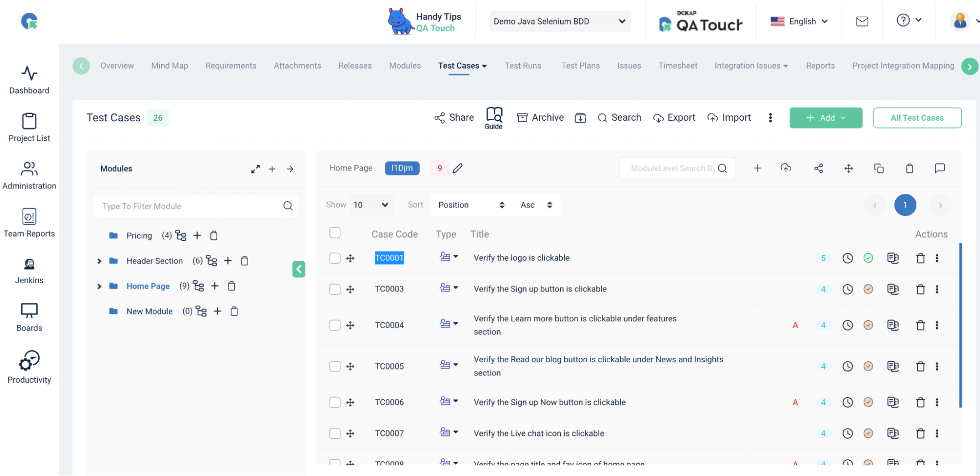This screenshot has height=476, width=980.
Task: Select all cases with header checkbox
Action: tap(335, 233)
